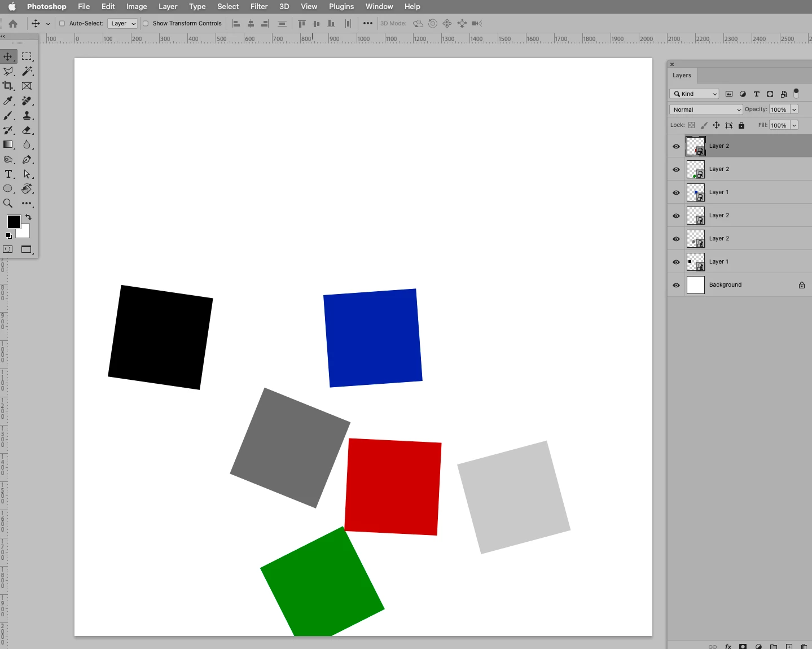Select the Crop tool
This screenshot has height=649, width=812.
8,86
